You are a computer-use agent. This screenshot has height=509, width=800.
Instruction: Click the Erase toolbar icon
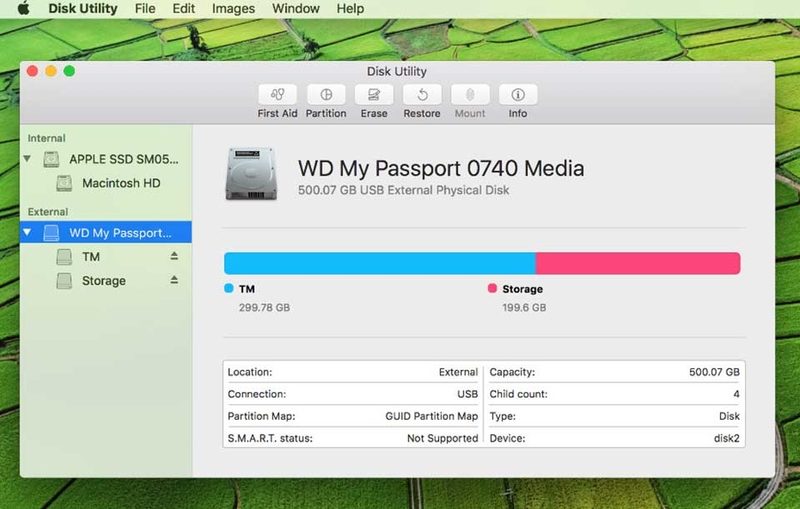tap(374, 95)
